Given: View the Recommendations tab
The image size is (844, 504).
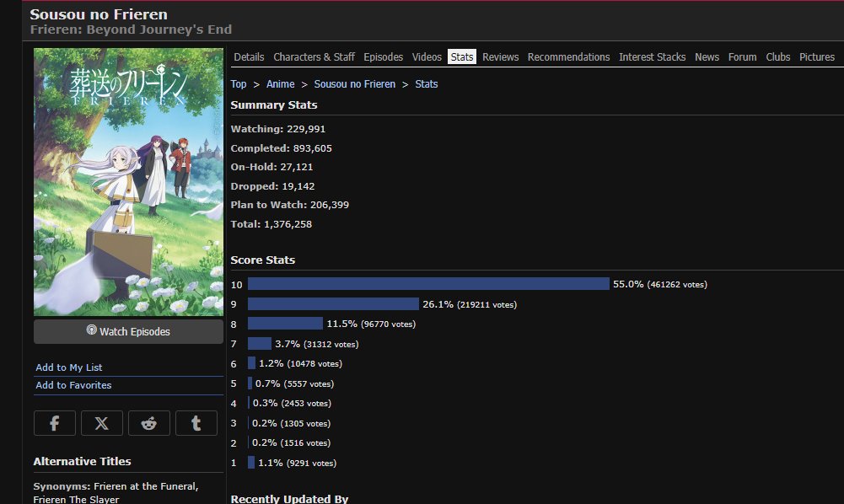Looking at the screenshot, I should coord(568,57).
